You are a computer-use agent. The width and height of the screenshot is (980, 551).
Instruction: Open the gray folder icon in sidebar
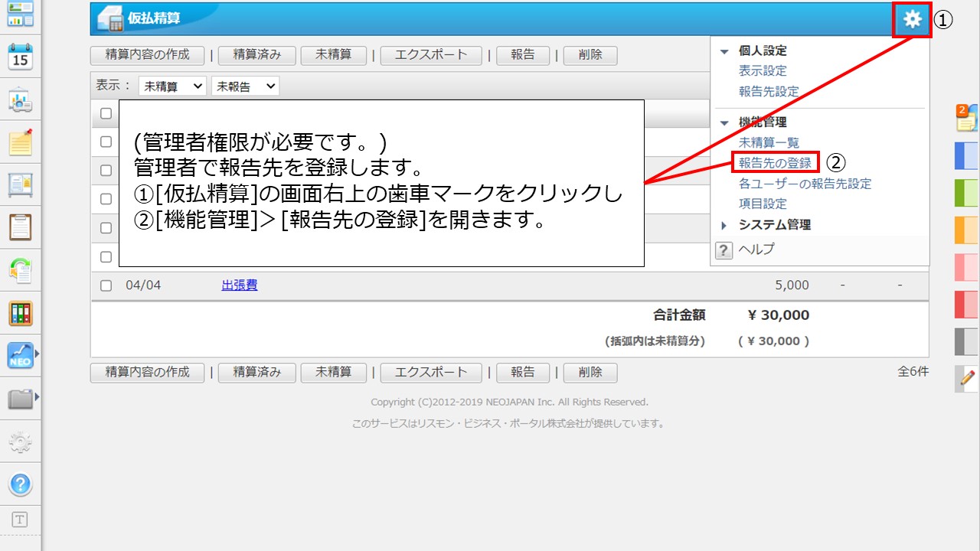pos(20,399)
